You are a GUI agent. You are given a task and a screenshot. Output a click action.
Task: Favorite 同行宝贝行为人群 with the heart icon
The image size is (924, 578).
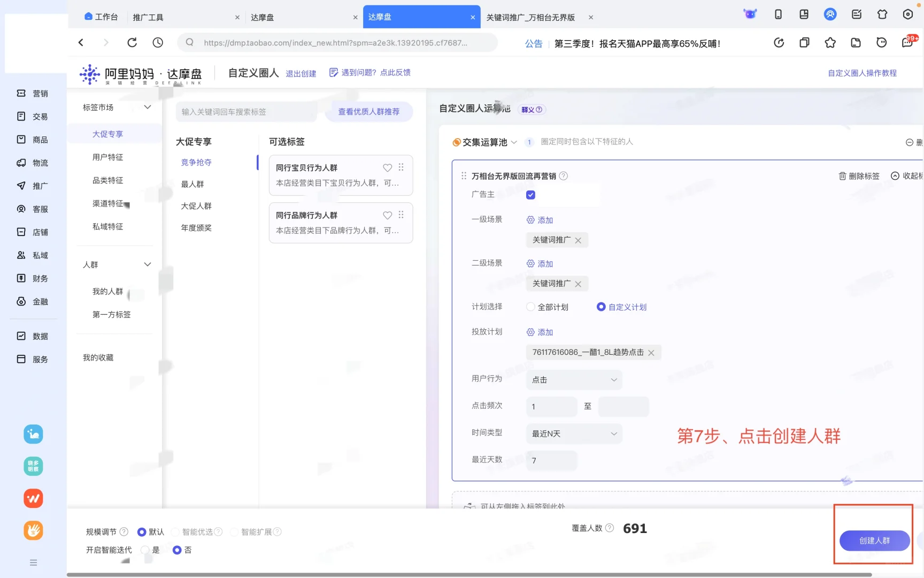387,168
